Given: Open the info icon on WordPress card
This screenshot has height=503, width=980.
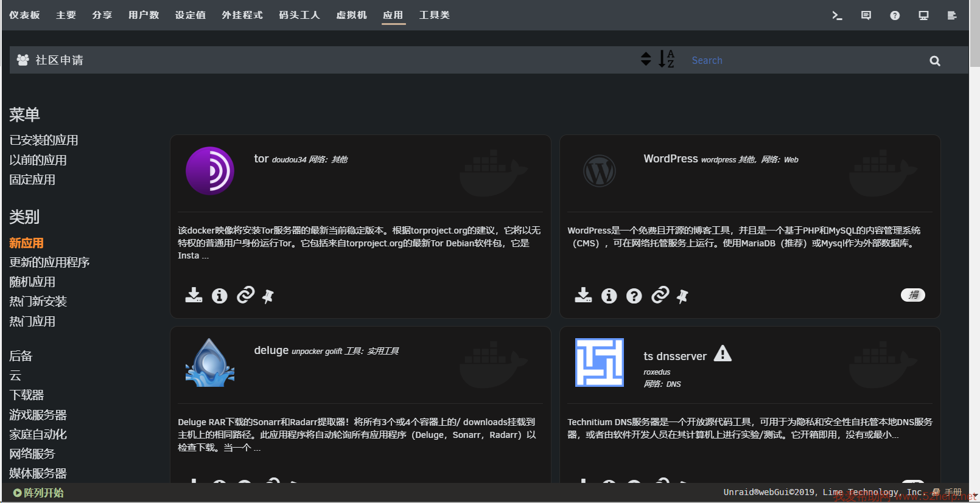Looking at the screenshot, I should 609,296.
